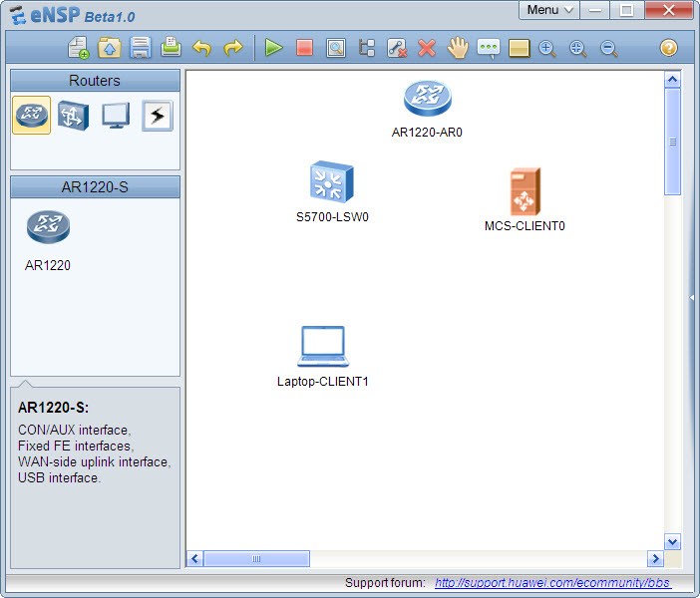
Task: Click the New topology icon
Action: [78, 48]
